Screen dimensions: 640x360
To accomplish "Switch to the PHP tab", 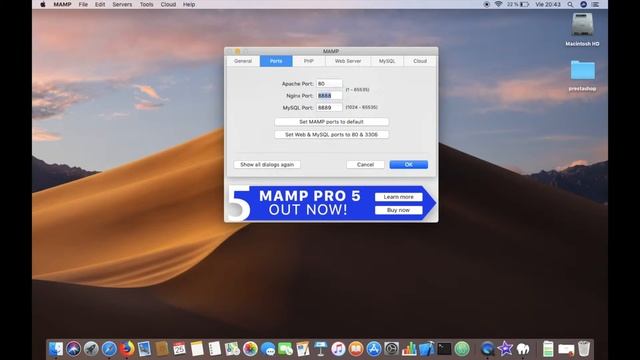I will coord(309,61).
